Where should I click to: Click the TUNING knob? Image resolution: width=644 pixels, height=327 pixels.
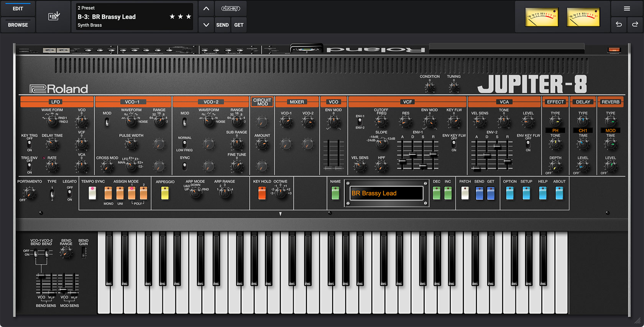(x=454, y=87)
